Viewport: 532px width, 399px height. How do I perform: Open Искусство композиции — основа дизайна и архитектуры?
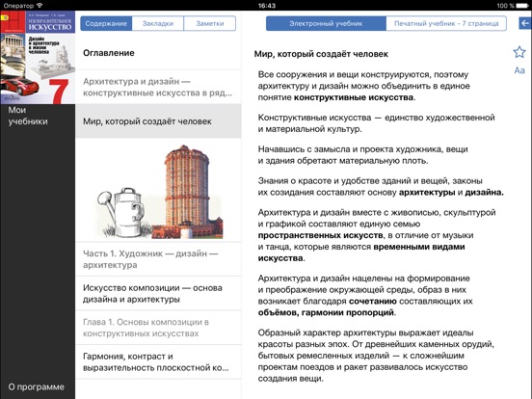[x=158, y=294]
